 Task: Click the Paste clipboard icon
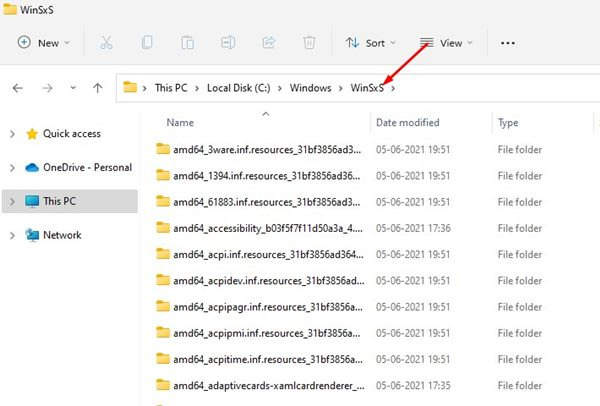[x=188, y=42]
